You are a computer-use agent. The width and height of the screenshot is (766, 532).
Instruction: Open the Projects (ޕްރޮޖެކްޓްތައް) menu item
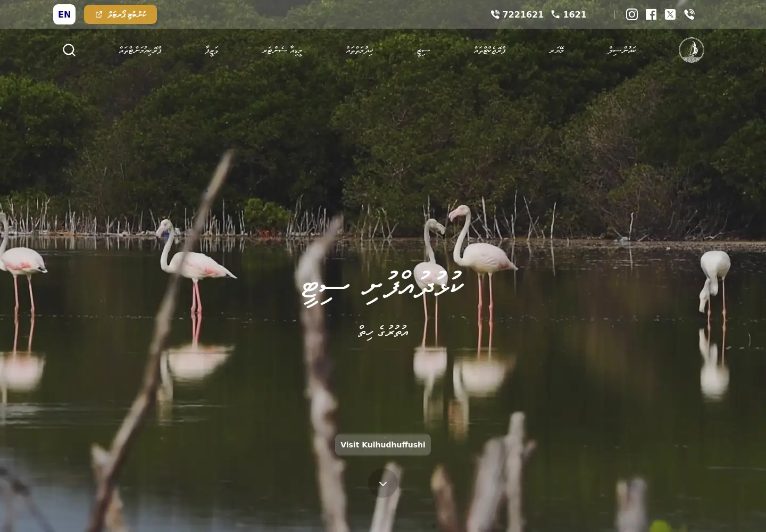pos(490,50)
